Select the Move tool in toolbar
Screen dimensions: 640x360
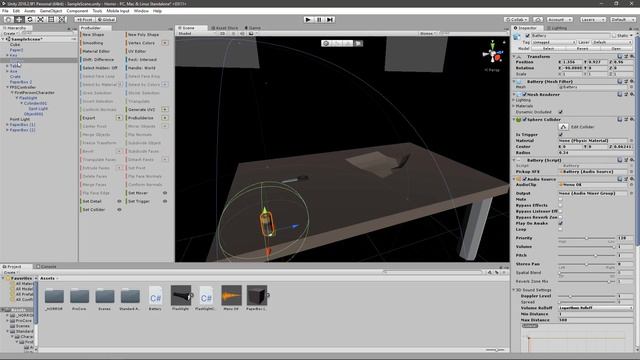point(19,19)
